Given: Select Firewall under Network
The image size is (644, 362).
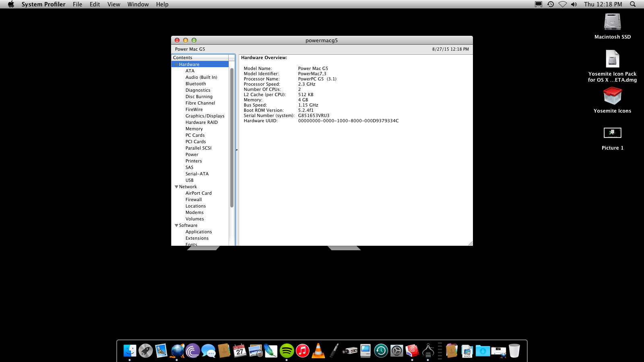Looking at the screenshot, I should pos(194,200).
